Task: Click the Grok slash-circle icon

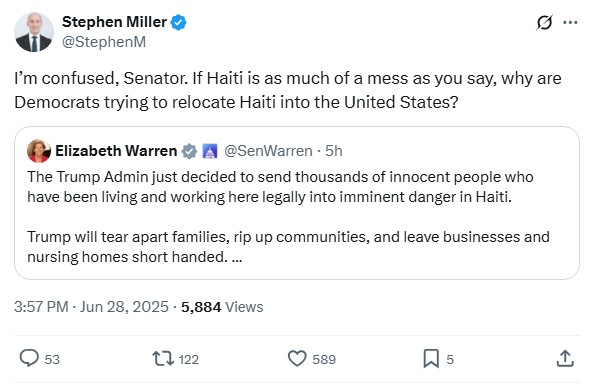Action: point(544,23)
